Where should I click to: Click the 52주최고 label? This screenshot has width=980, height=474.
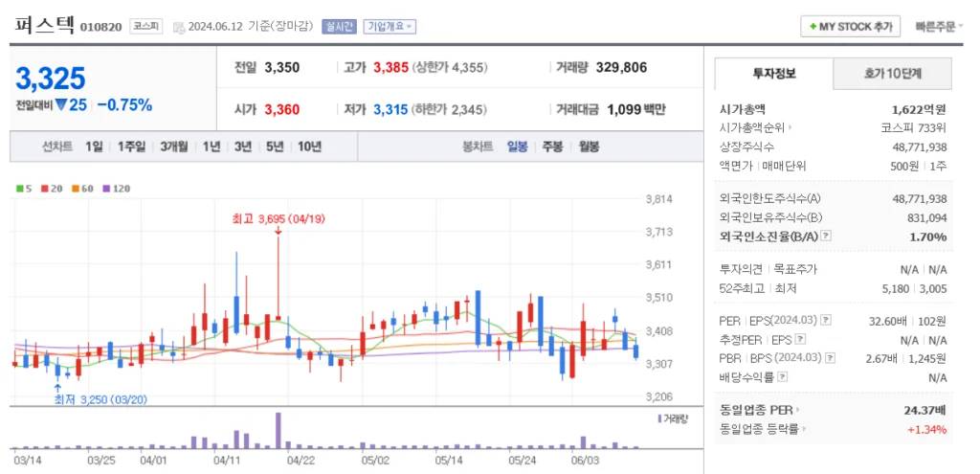point(743,289)
